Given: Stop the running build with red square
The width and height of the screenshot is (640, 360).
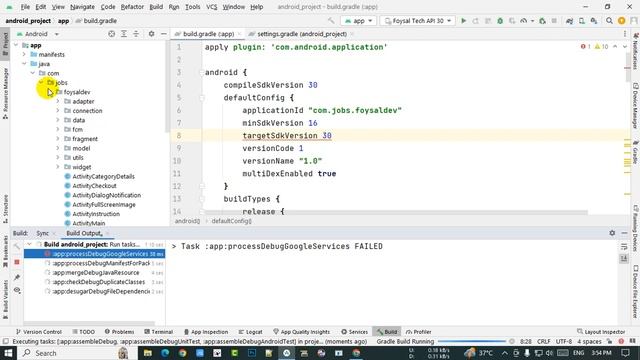Looking at the screenshot, I should click(17, 262).
